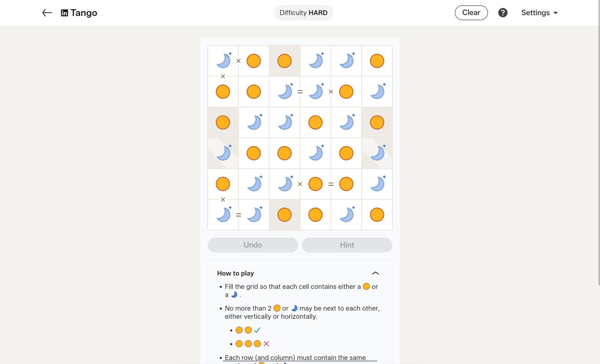The width and height of the screenshot is (600, 364).
Task: Click the horizontal scrollbar at the page bottom
Action: [300, 361]
